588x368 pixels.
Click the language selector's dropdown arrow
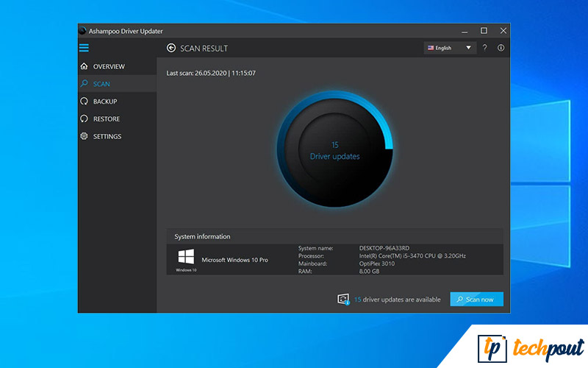[x=469, y=48]
